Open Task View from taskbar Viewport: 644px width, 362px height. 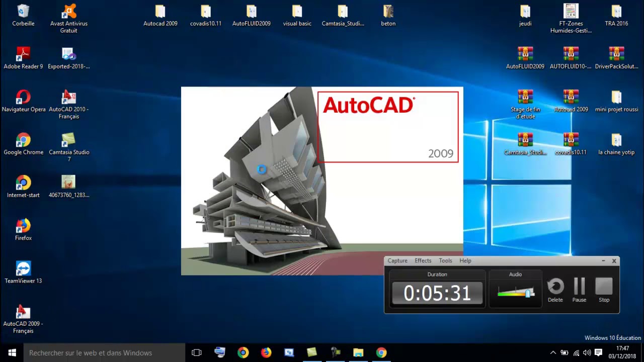coord(197,352)
